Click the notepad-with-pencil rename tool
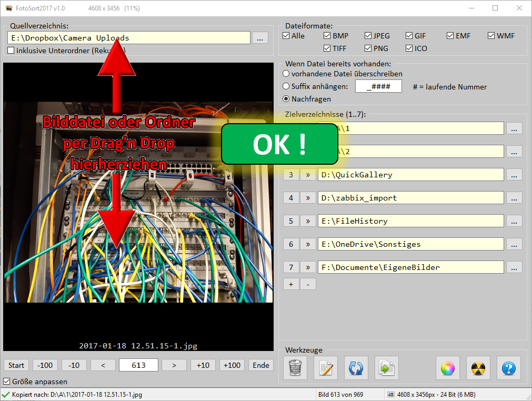This screenshot has height=401, width=532. [x=325, y=368]
